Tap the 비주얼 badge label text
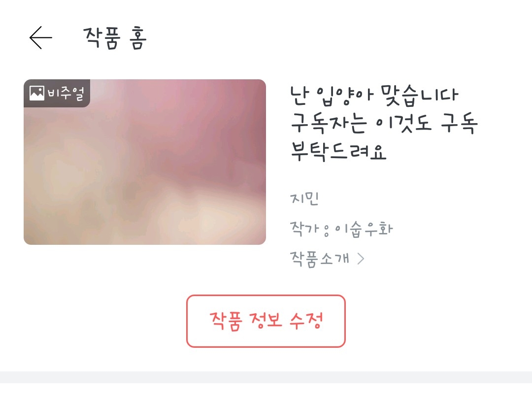532x399 pixels. tap(66, 93)
